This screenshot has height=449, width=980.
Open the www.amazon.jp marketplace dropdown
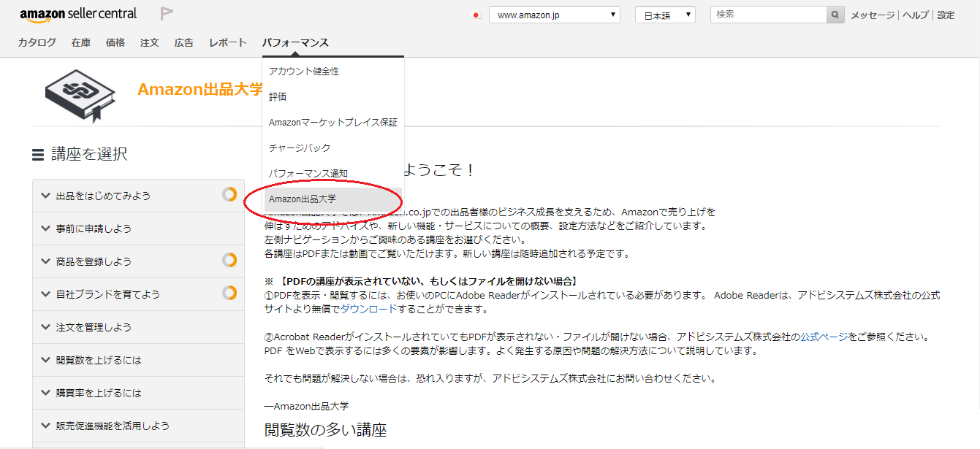pyautogui.click(x=554, y=15)
